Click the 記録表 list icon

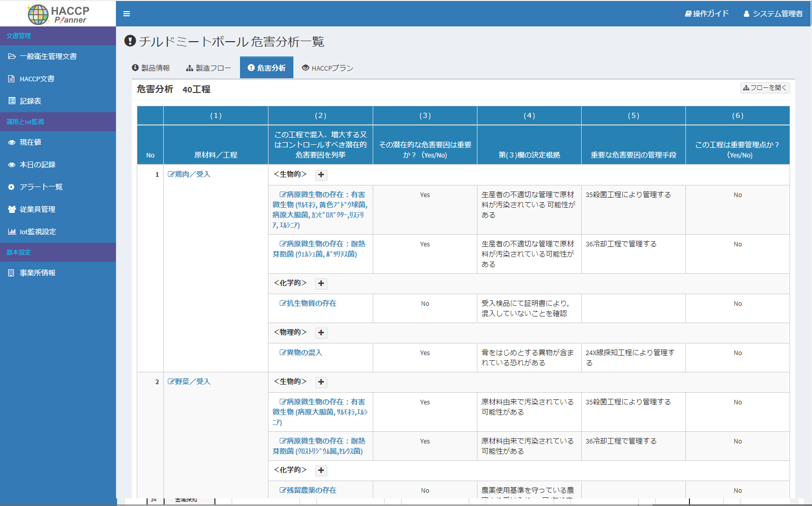pyautogui.click(x=12, y=101)
